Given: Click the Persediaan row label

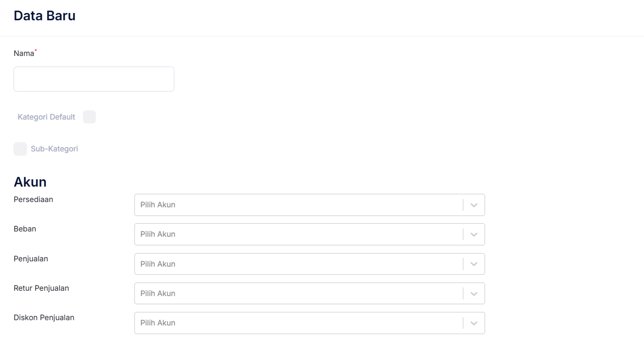Looking at the screenshot, I should (x=33, y=200).
